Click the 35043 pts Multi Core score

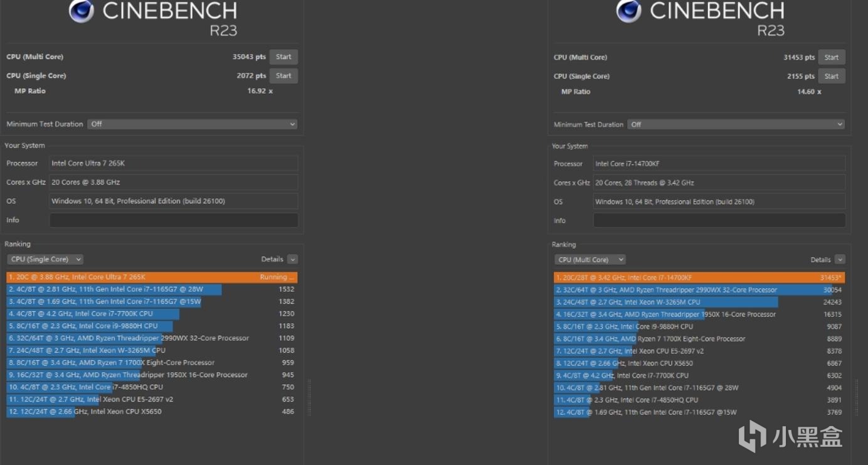(249, 56)
